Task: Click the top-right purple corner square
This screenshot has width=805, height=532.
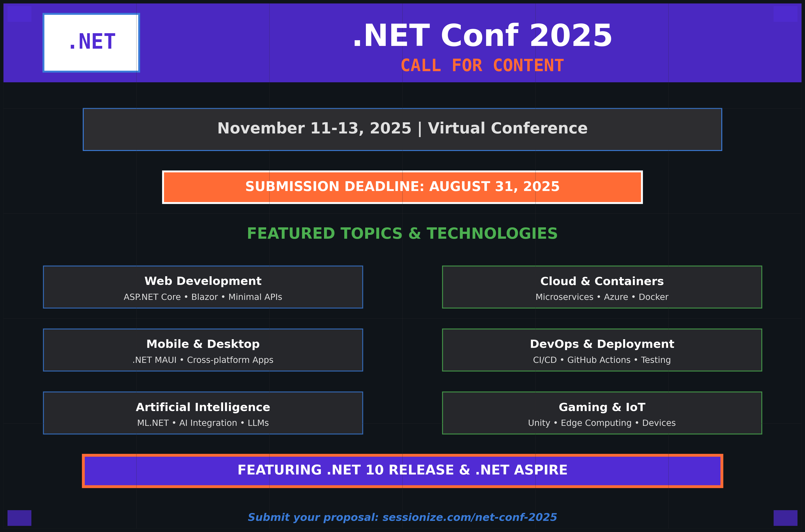Action: (785, 14)
